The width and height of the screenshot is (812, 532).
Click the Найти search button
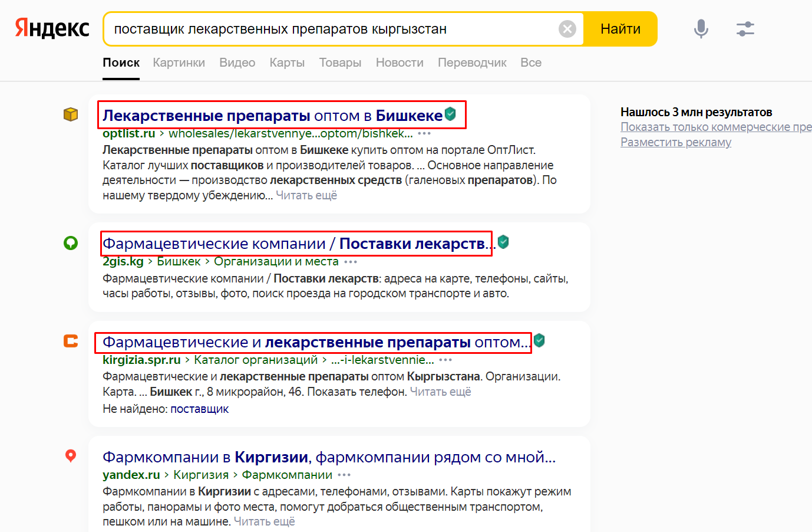coord(620,29)
